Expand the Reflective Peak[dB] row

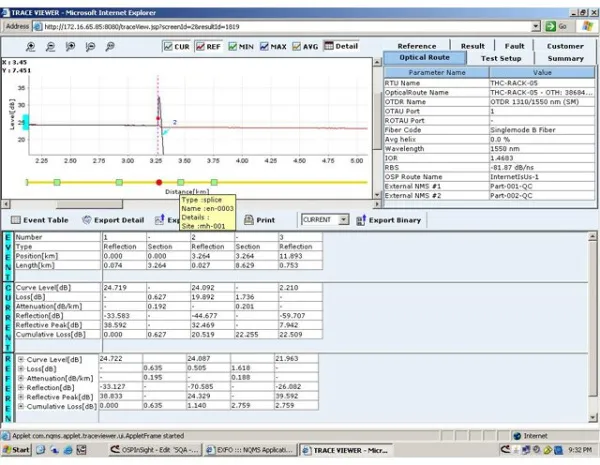click(21, 397)
